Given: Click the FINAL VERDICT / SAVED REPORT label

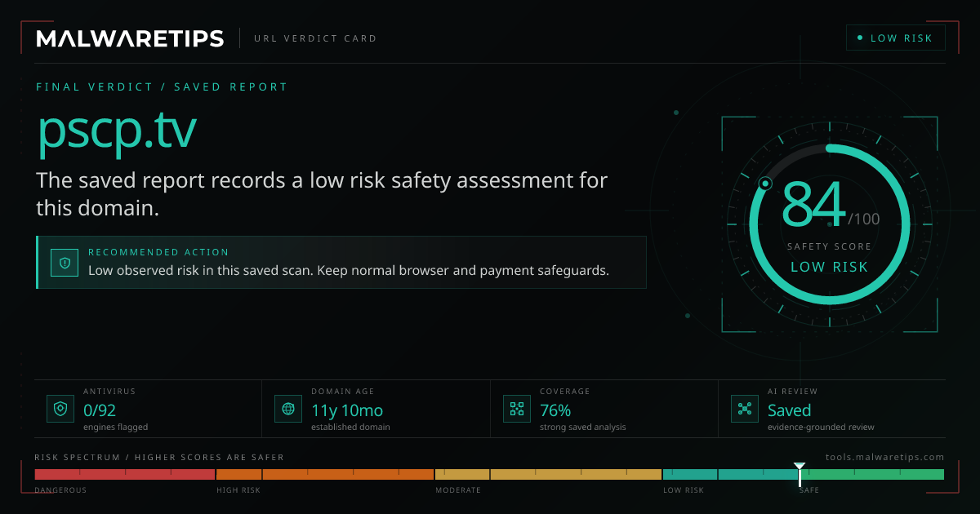Looking at the screenshot, I should coord(162,86).
